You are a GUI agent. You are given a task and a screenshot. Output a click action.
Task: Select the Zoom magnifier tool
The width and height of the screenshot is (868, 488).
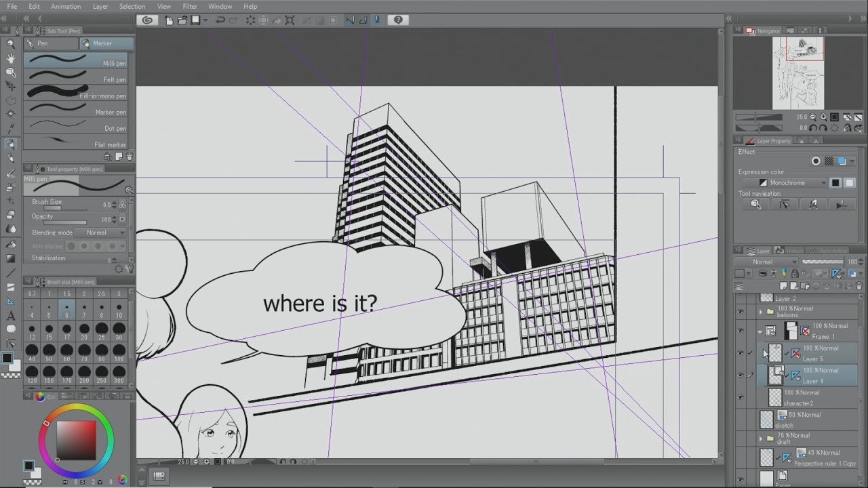coord(11,43)
